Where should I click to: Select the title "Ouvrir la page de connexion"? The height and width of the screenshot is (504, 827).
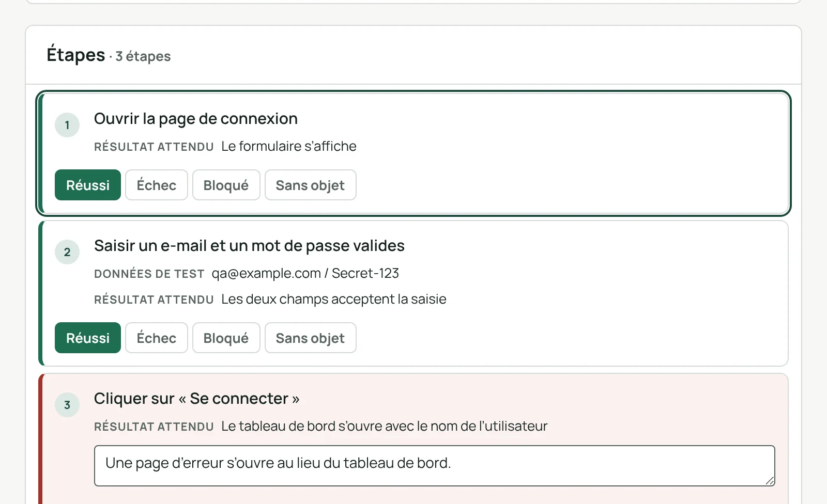196,119
